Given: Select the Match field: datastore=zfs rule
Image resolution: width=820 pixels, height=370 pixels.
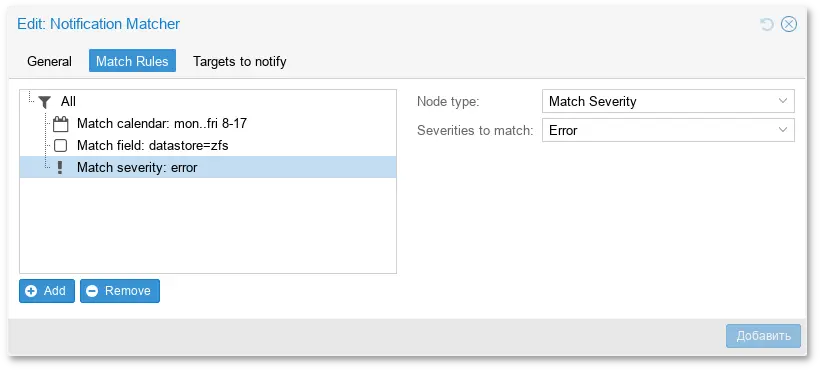Looking at the screenshot, I should tap(208, 146).
